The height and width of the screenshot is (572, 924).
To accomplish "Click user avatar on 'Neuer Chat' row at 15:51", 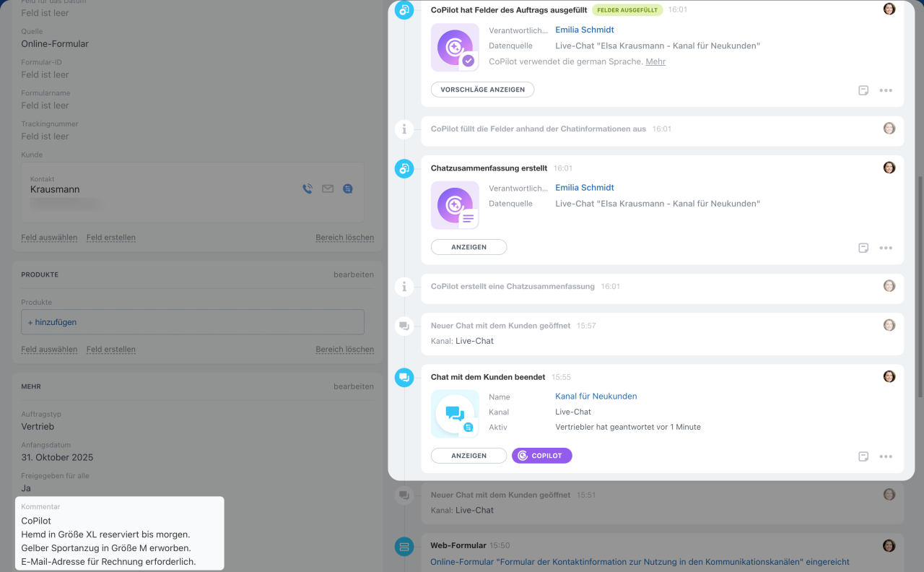I will coord(889,494).
